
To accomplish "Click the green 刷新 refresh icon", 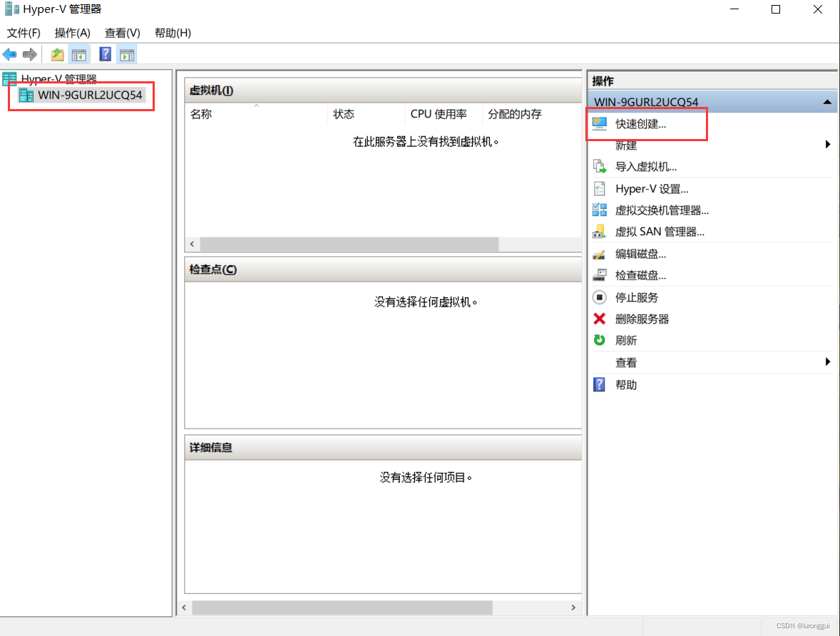I will pos(600,340).
